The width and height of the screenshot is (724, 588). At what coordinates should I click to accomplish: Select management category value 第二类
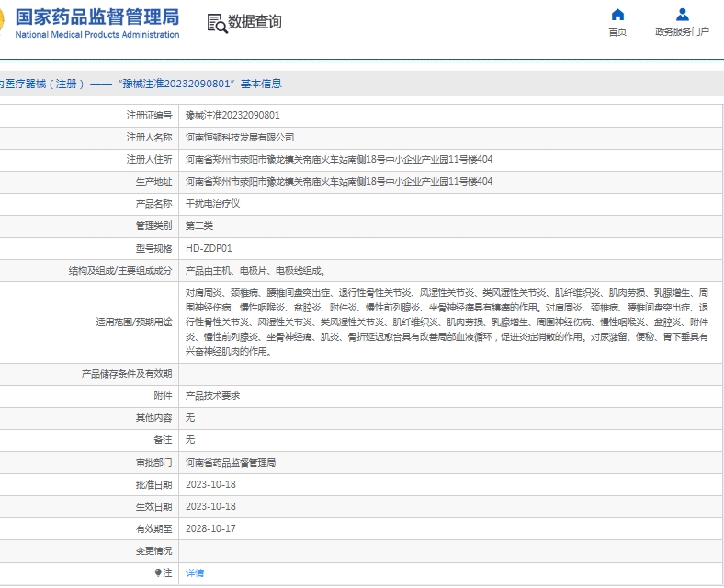pyautogui.click(x=199, y=226)
